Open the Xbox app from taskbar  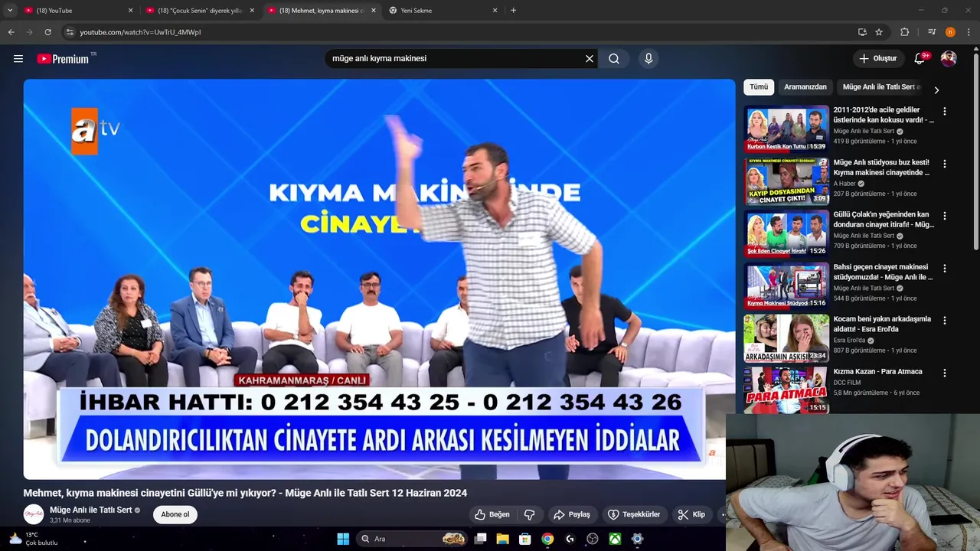point(615,539)
